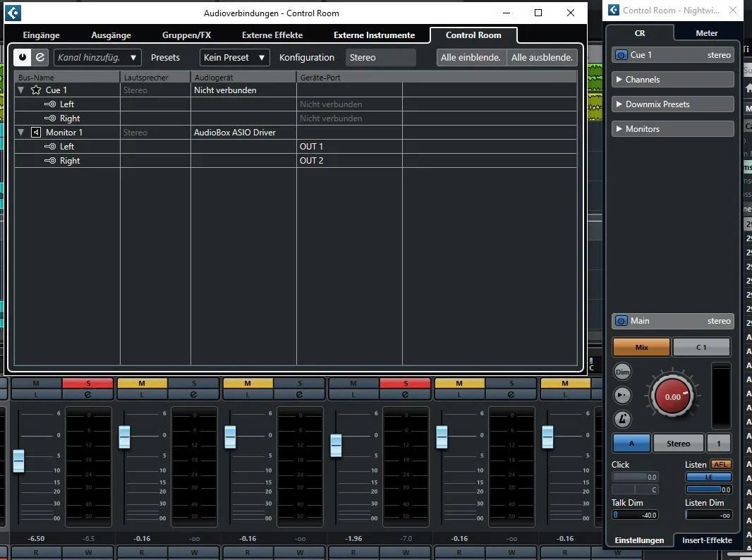Mute the mixer channel showing -6.50
The width and height of the screenshot is (752, 560).
point(36,383)
